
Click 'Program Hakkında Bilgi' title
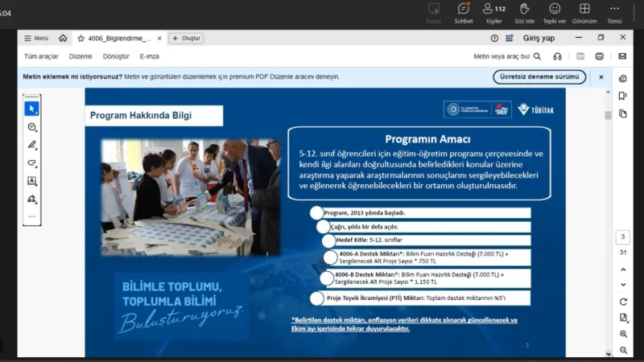(140, 115)
